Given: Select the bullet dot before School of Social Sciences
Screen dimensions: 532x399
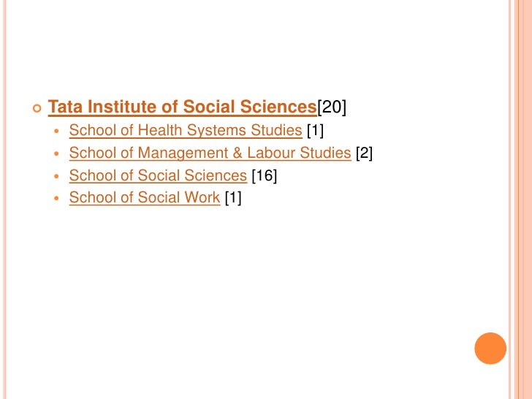Looking at the screenshot, I should point(56,175).
